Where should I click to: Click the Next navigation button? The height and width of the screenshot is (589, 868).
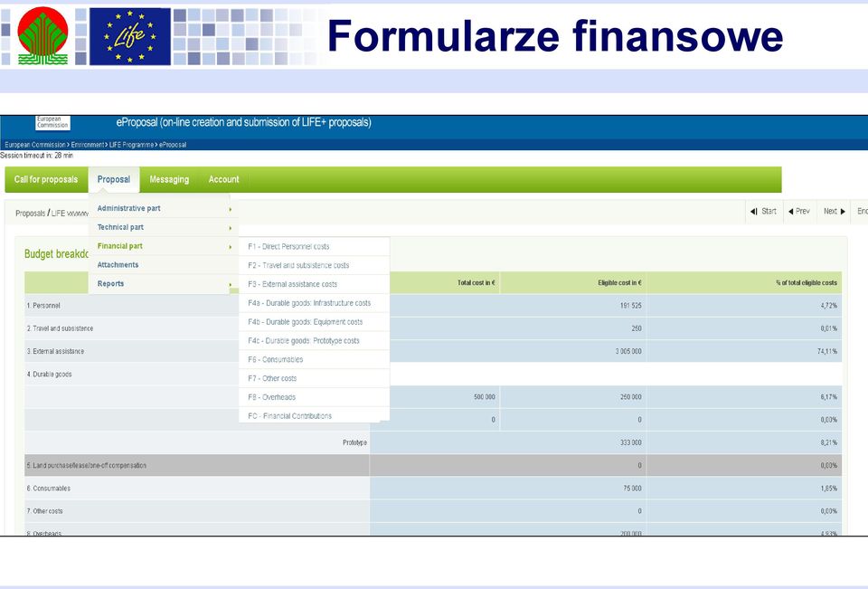(835, 211)
